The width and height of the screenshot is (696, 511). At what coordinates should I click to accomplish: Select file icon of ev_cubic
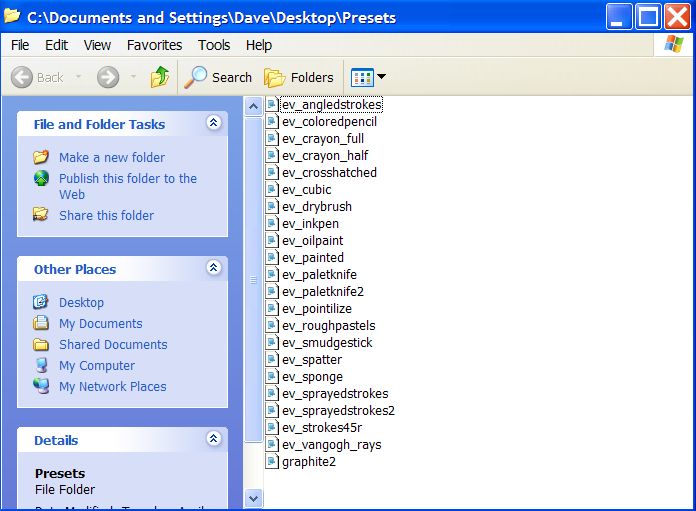(x=272, y=190)
